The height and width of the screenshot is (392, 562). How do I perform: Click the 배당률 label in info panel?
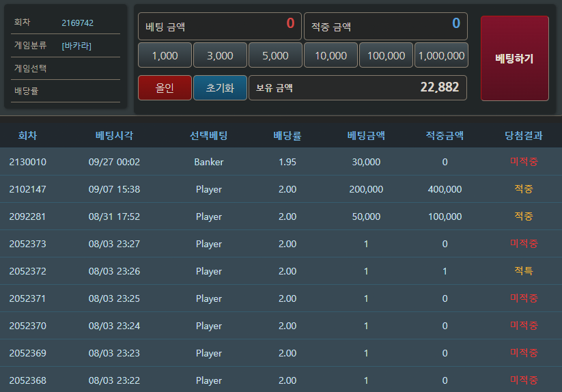26,91
